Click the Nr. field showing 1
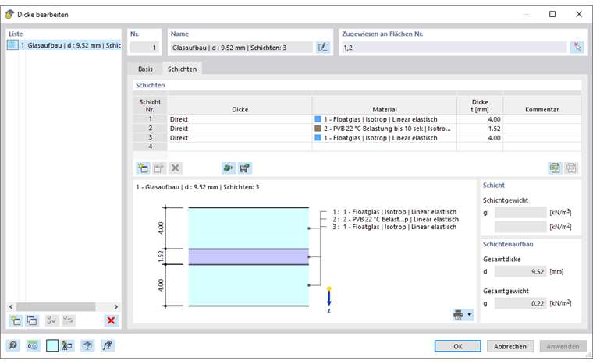Viewport: 593px width, 364px height. pos(144,48)
